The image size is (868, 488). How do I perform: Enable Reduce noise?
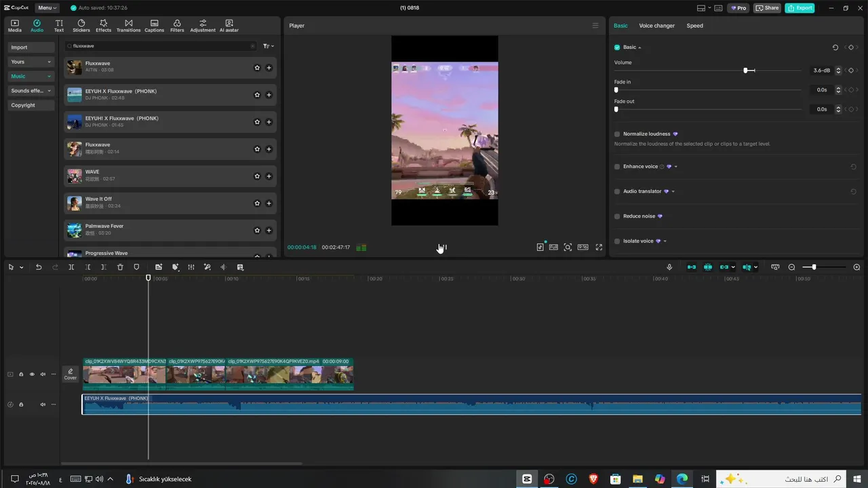click(x=617, y=216)
